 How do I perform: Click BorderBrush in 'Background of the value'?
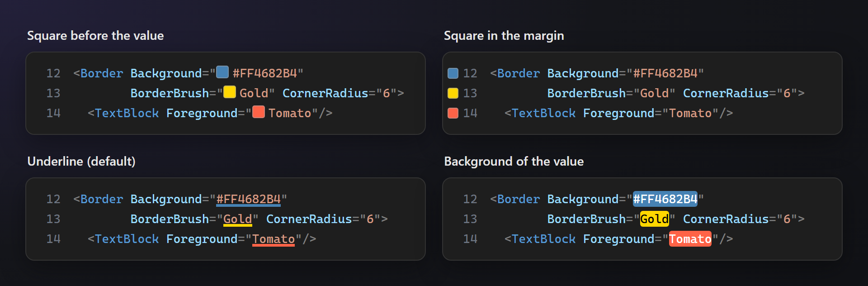[x=587, y=219]
